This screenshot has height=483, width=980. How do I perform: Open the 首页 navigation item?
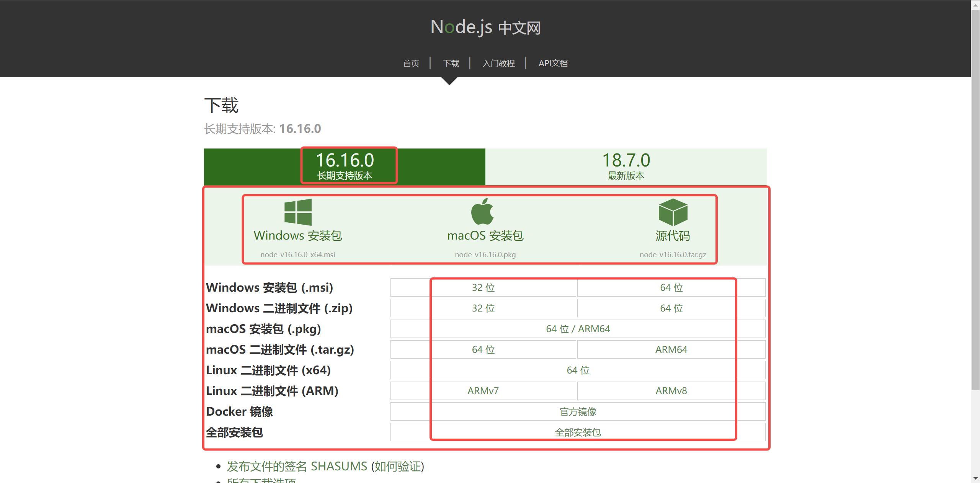(x=411, y=64)
